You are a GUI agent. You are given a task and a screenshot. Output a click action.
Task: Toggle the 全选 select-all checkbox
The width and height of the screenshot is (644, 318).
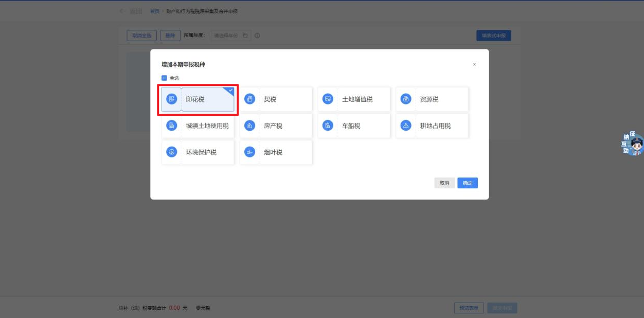pyautogui.click(x=165, y=78)
